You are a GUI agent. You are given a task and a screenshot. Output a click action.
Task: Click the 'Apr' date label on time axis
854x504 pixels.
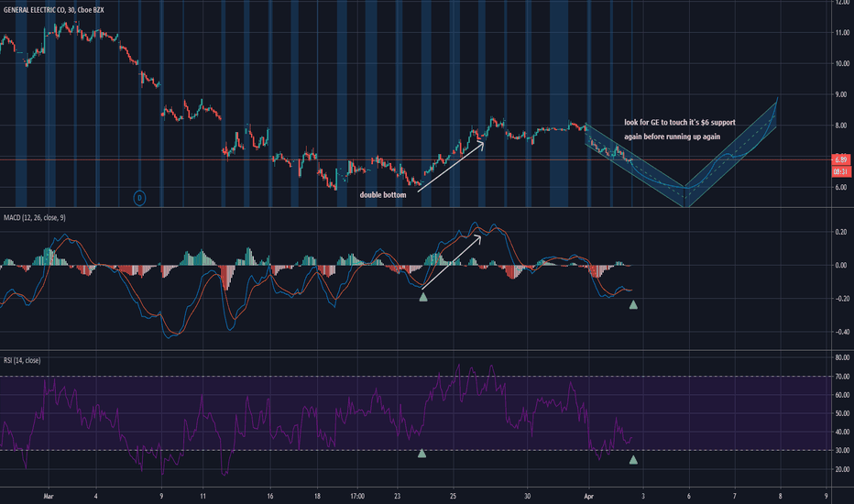(x=588, y=497)
